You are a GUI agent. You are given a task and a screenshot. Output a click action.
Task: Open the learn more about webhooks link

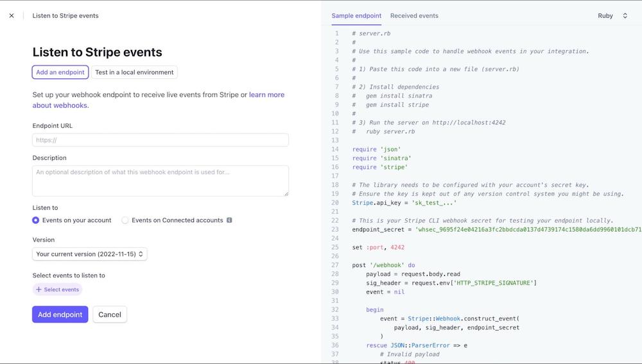coord(158,100)
